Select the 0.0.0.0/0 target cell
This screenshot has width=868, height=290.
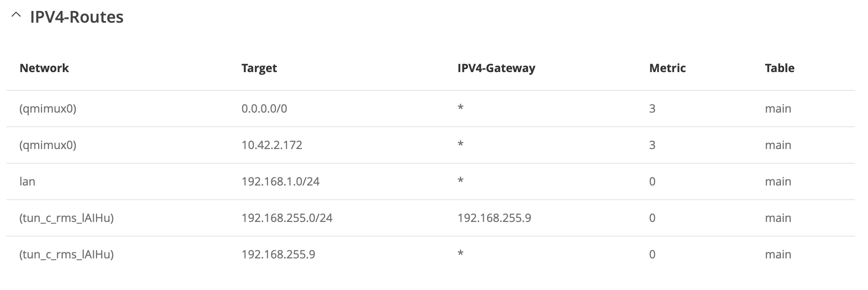click(264, 109)
